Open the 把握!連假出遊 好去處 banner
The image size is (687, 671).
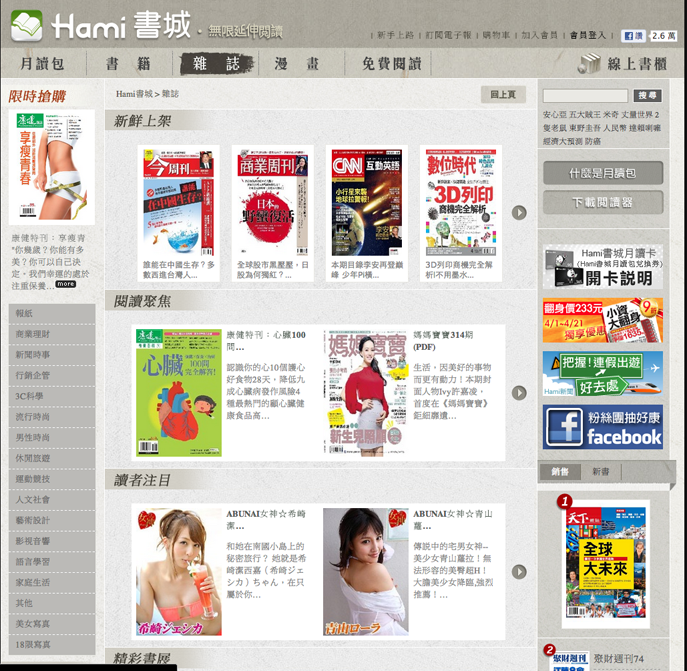point(602,373)
